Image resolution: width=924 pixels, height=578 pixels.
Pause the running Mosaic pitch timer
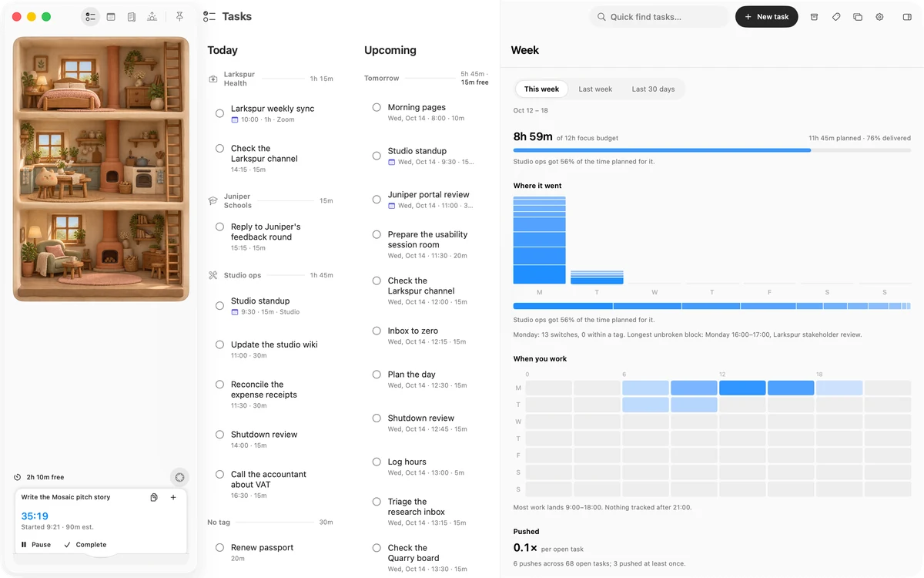tap(36, 545)
